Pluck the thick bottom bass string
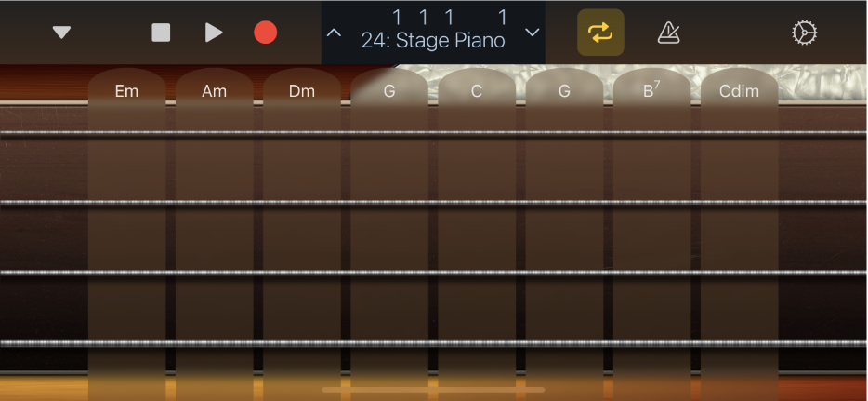This screenshot has height=401, width=868. 45,343
